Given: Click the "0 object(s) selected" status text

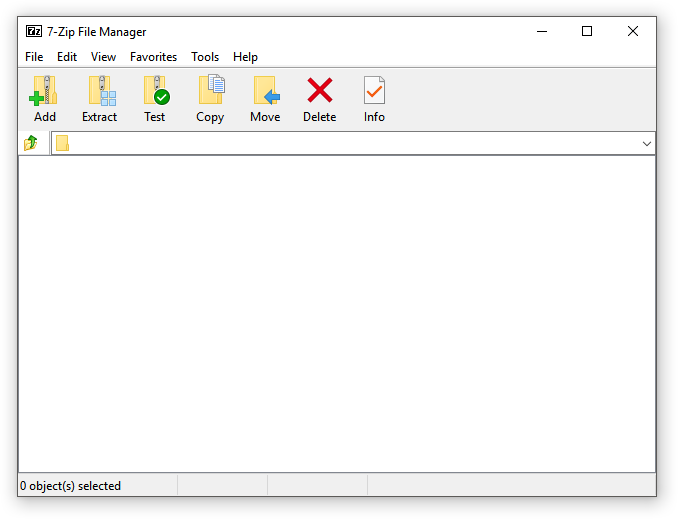Looking at the screenshot, I should pos(70,486).
